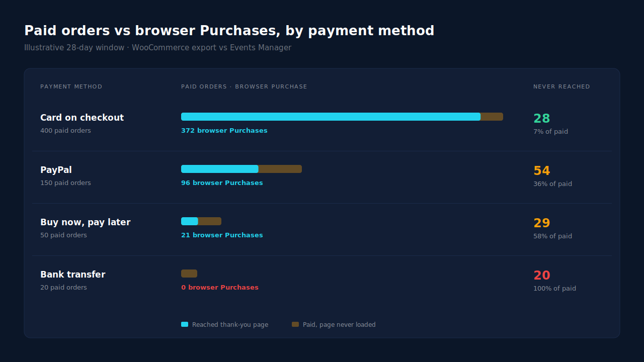This screenshot has width=644, height=362.
Task: Click the cyan part of the Buy now, pay later bar
Action: tap(190, 221)
